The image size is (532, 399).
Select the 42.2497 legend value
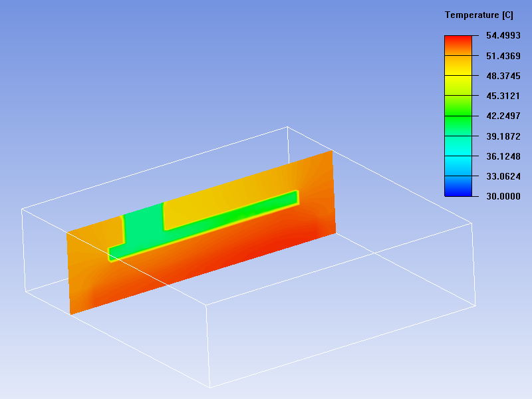[503, 116]
